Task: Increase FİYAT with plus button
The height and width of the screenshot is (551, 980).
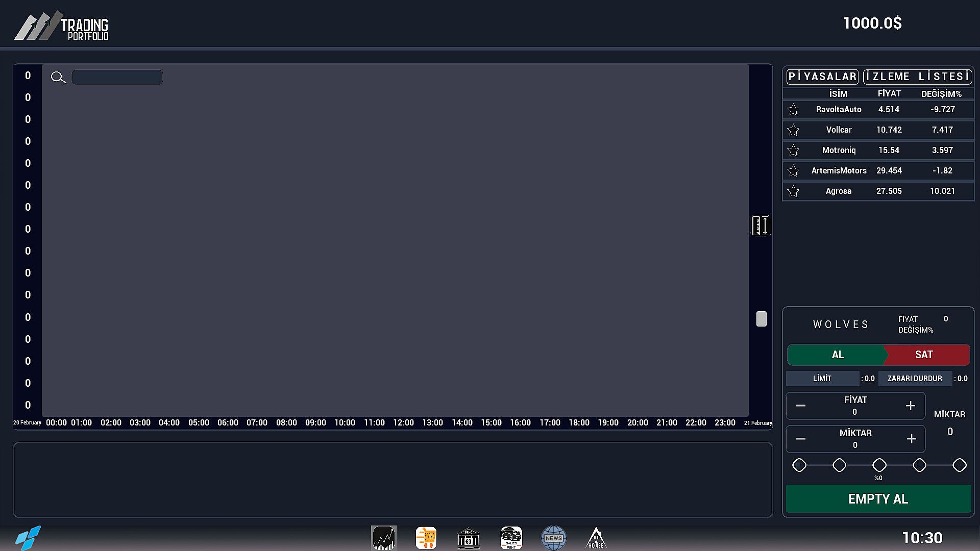Action: [x=910, y=406]
